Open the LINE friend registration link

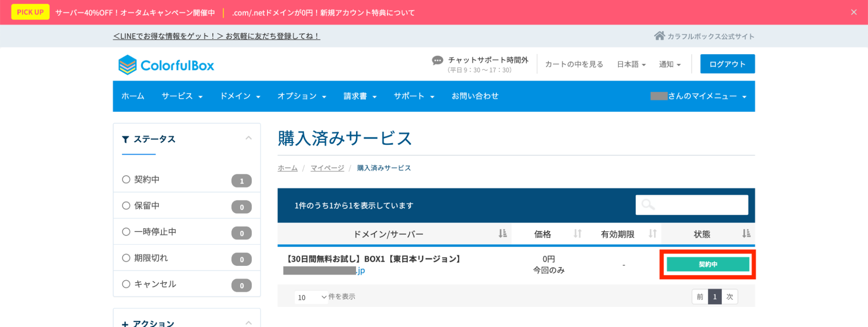[x=216, y=36]
